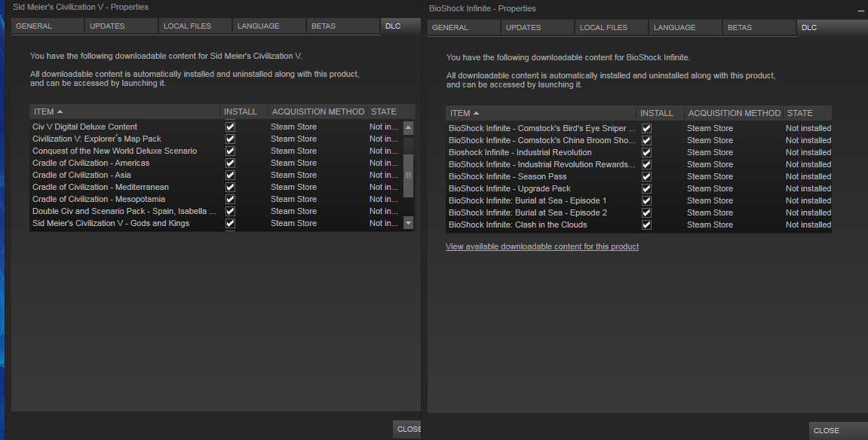
Task: Uncheck Gods and Kings install checkbox
Action: [x=231, y=224]
